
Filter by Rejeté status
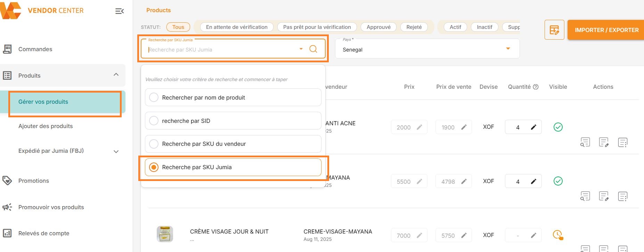click(x=414, y=27)
